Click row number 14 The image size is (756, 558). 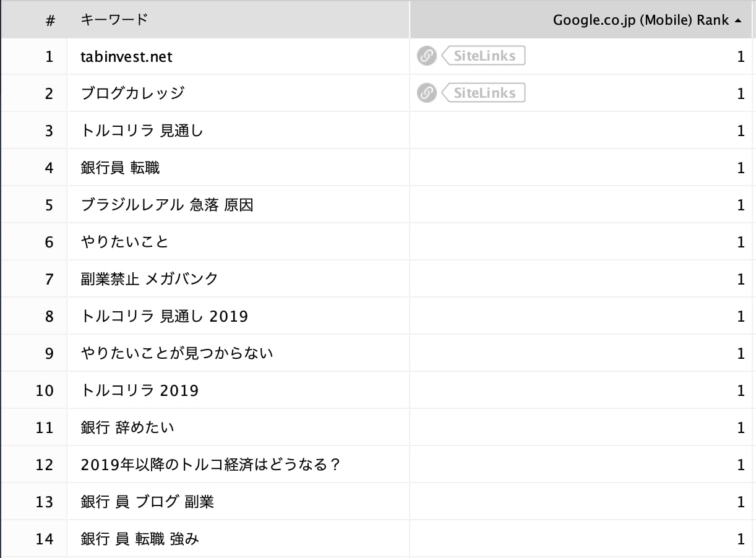pyautogui.click(x=45, y=539)
